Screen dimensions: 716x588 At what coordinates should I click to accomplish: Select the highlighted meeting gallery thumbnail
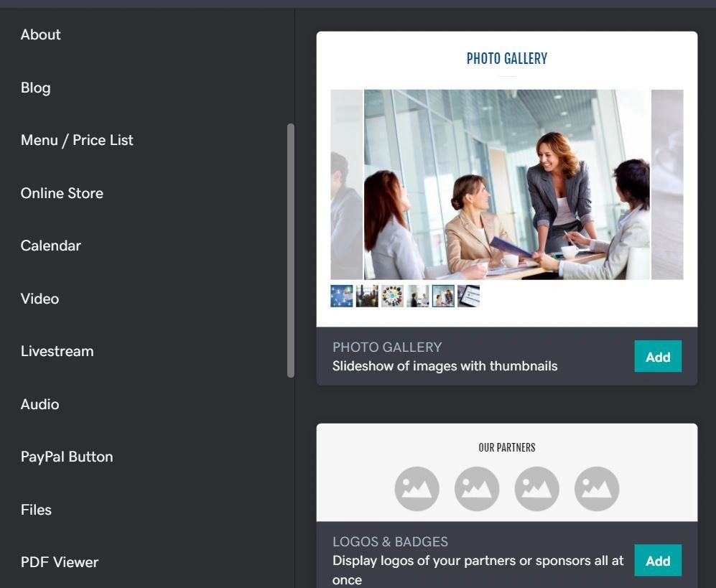pyautogui.click(x=443, y=296)
